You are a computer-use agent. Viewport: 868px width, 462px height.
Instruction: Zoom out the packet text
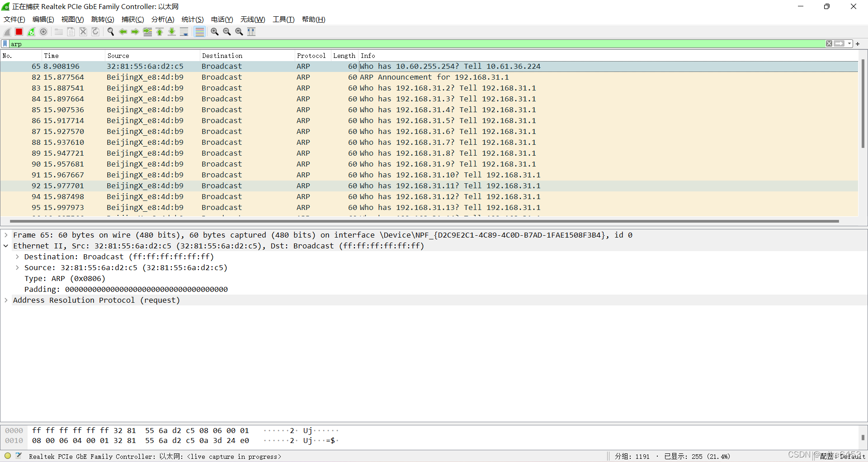click(x=227, y=32)
